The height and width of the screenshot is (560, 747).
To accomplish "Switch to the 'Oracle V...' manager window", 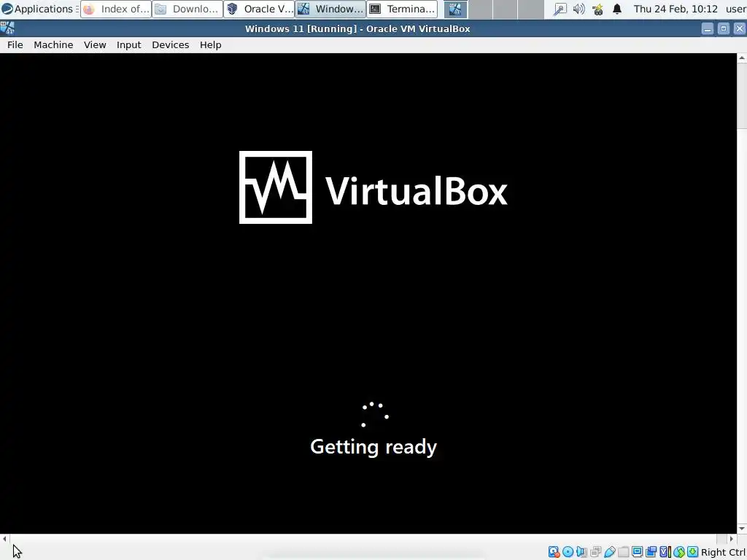I will pyautogui.click(x=259, y=9).
